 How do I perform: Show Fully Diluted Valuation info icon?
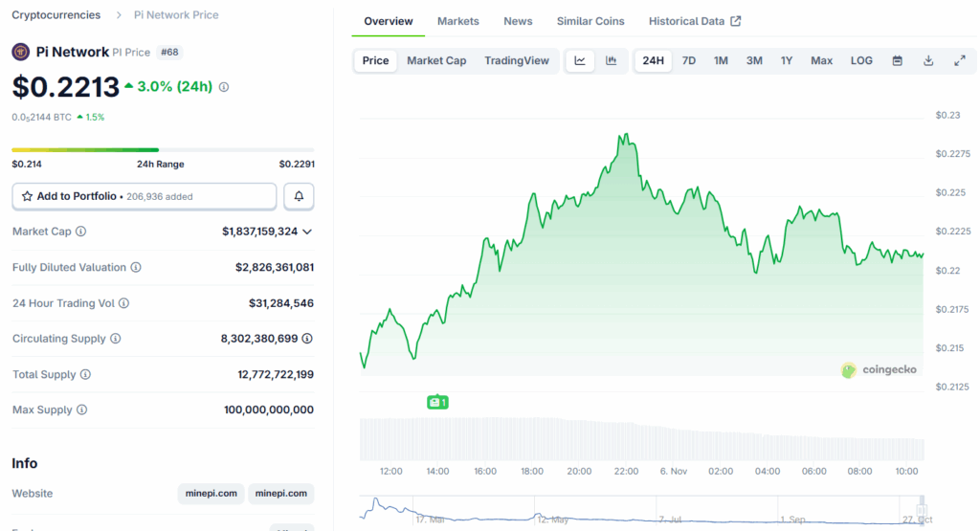136,267
